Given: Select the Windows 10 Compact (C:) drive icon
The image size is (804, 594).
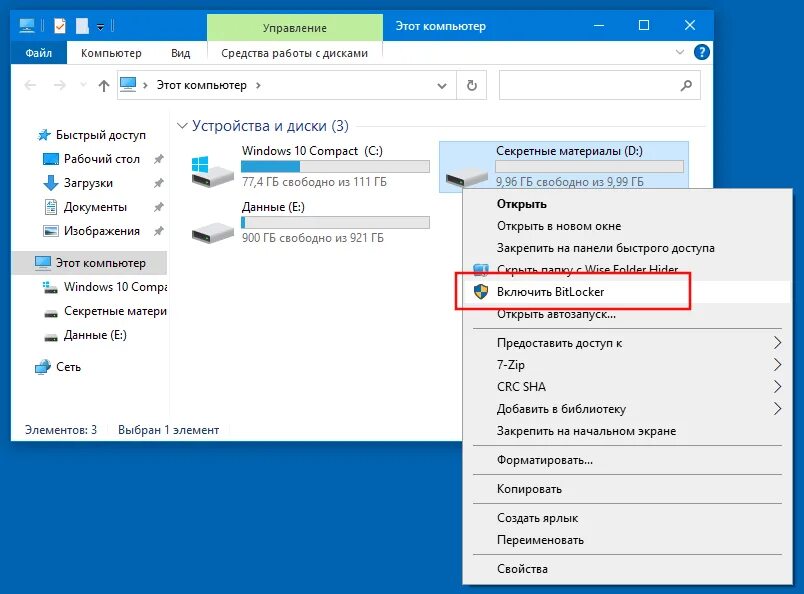Looking at the screenshot, I should (212, 171).
